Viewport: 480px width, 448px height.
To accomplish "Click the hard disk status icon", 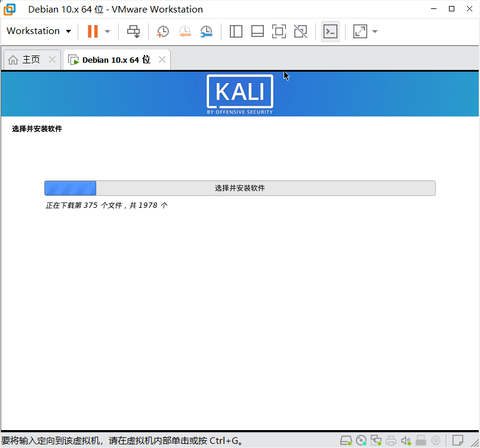I will (346, 441).
